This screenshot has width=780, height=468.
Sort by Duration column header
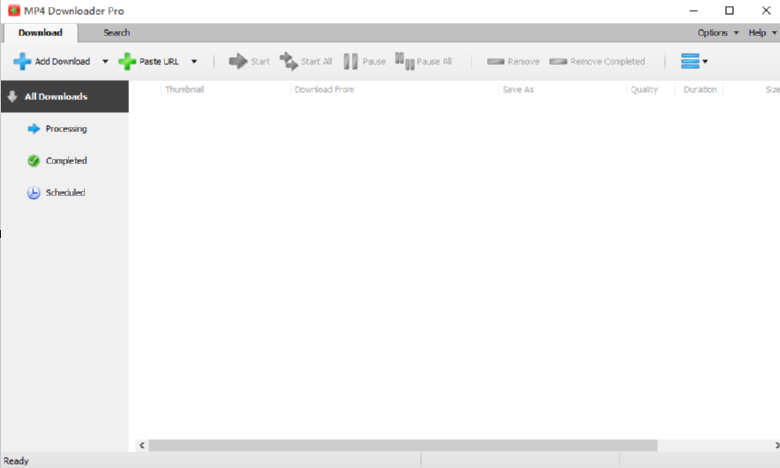coord(700,90)
